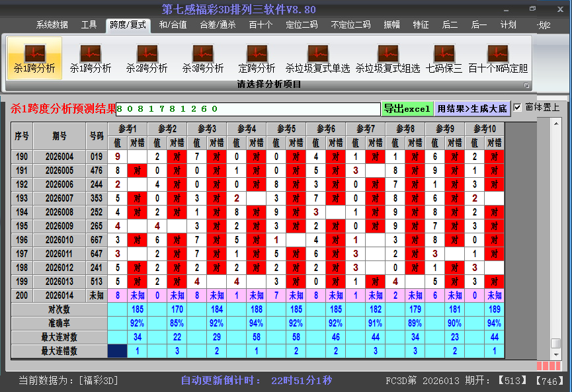Go to the 合差/通杀 tab
The image size is (572, 392).
pos(218,25)
